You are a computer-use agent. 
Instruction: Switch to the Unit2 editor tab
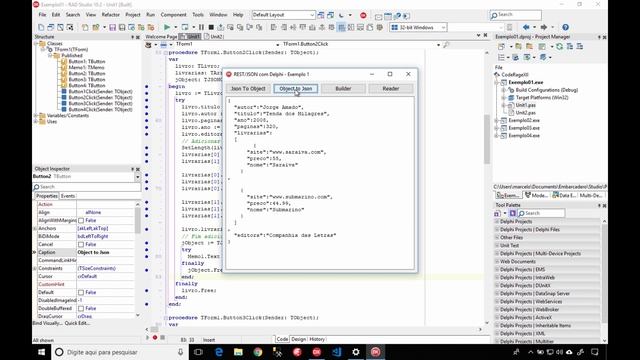214,37
